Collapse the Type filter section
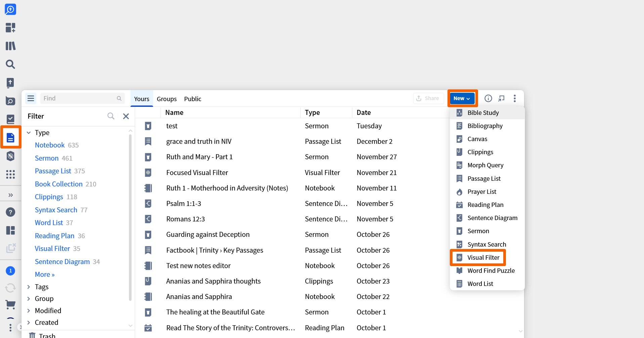The height and width of the screenshot is (338, 644). coord(29,132)
